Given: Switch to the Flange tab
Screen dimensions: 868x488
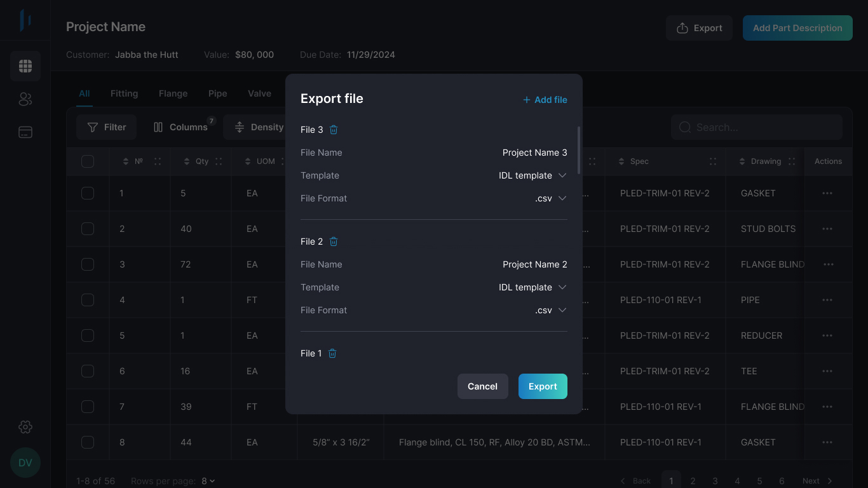Looking at the screenshot, I should [x=173, y=93].
